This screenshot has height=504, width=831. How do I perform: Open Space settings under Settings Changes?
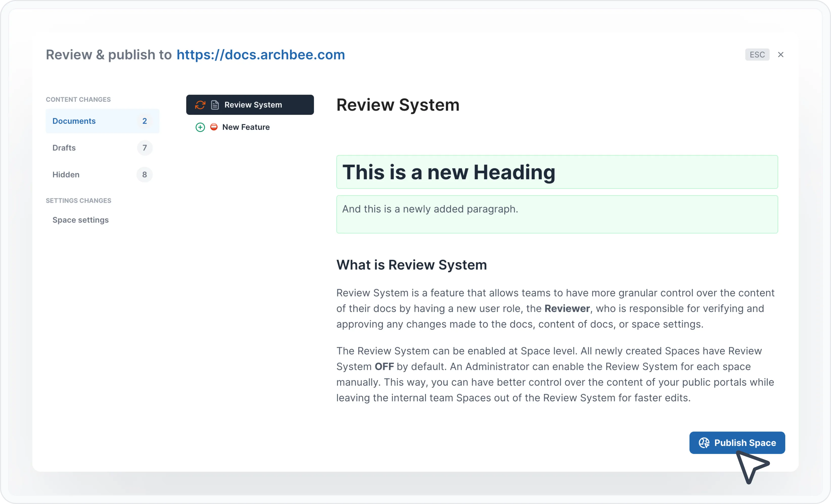click(81, 220)
